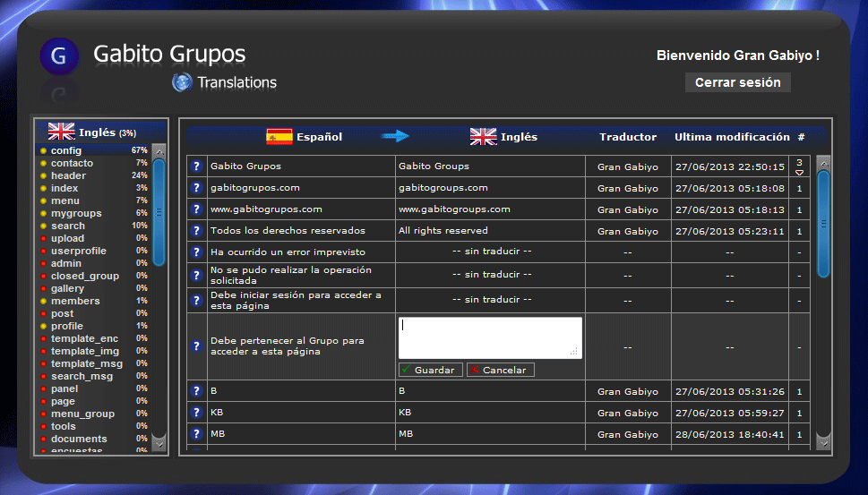Click help icon for 'KB' row
Screen dimensions: 868x495
point(196,413)
